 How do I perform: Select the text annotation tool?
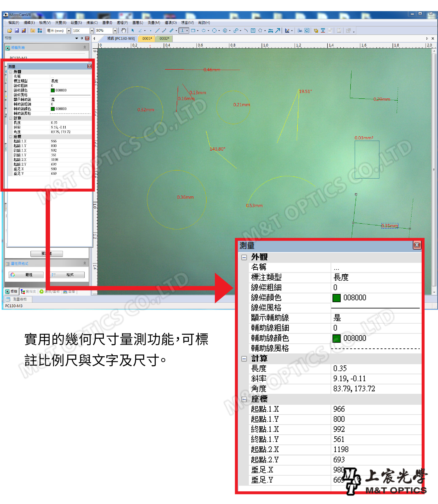[x=253, y=30]
